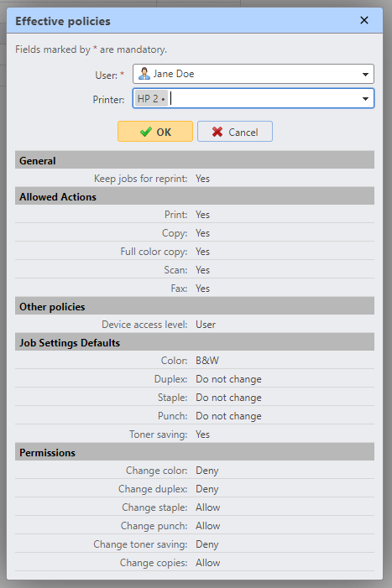
Task: Click the Change toner saving label
Action: point(140,544)
